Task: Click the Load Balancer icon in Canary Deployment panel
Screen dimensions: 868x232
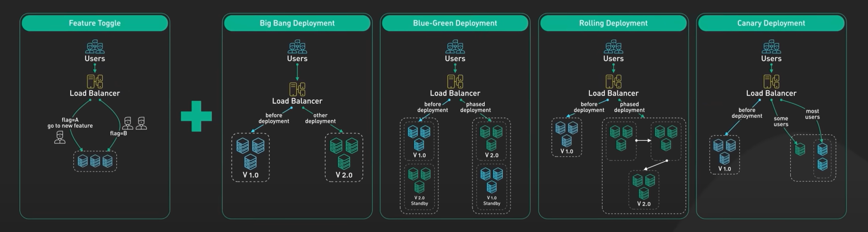Action: click(x=771, y=81)
